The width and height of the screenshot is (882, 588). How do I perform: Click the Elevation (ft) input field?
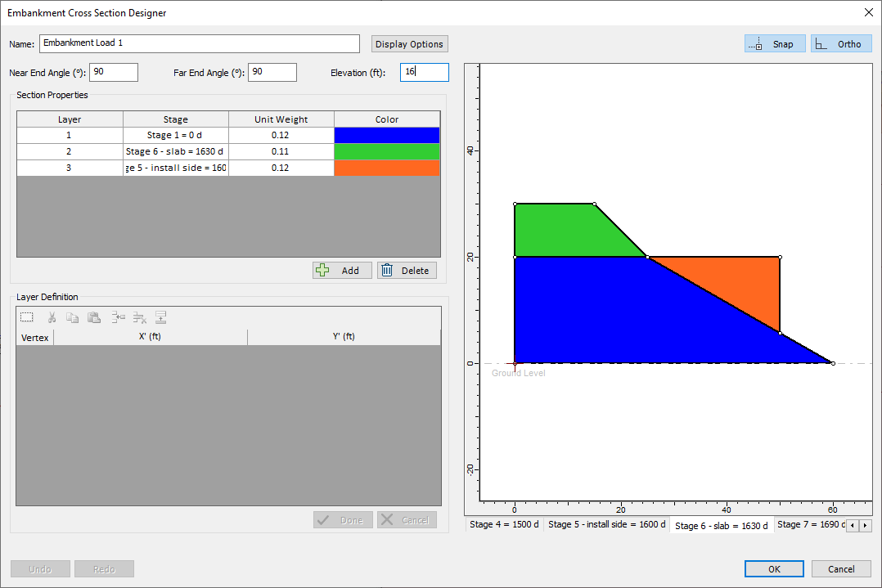(x=424, y=72)
